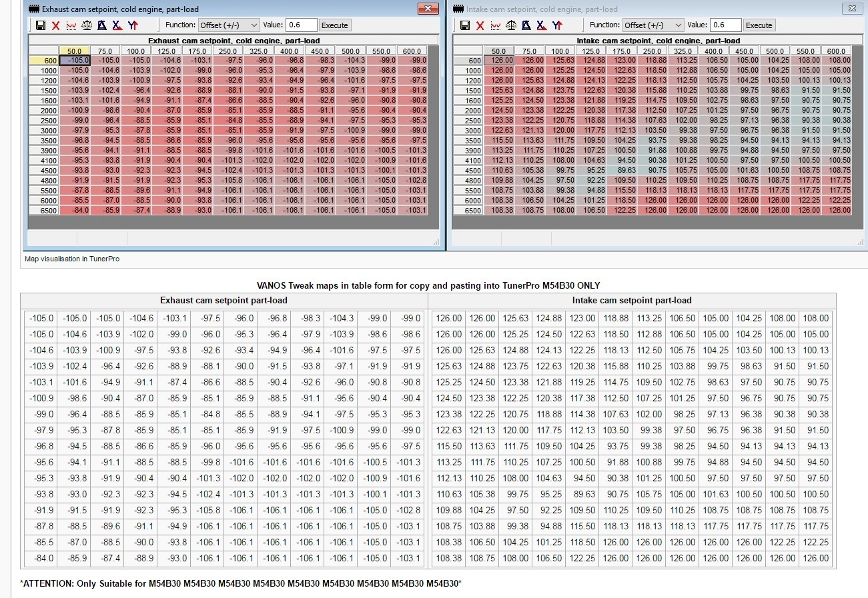Click the 'VANOS Tweak maps in table form' heading
This screenshot has height=598, width=868.
point(428,285)
